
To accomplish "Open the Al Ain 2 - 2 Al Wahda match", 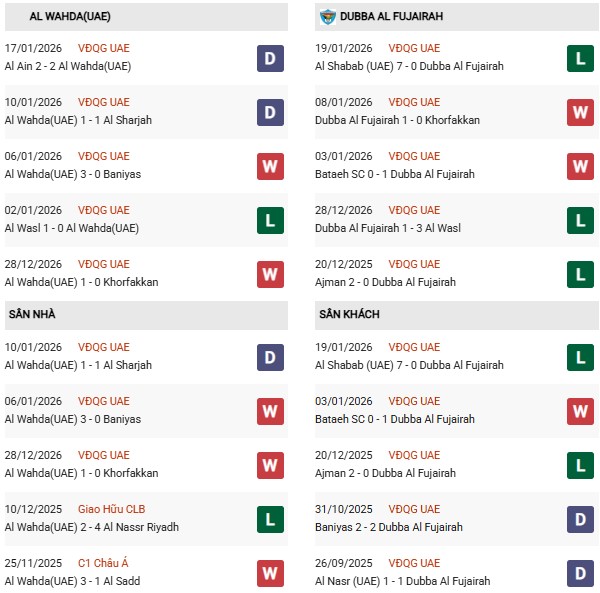I will click(68, 66).
